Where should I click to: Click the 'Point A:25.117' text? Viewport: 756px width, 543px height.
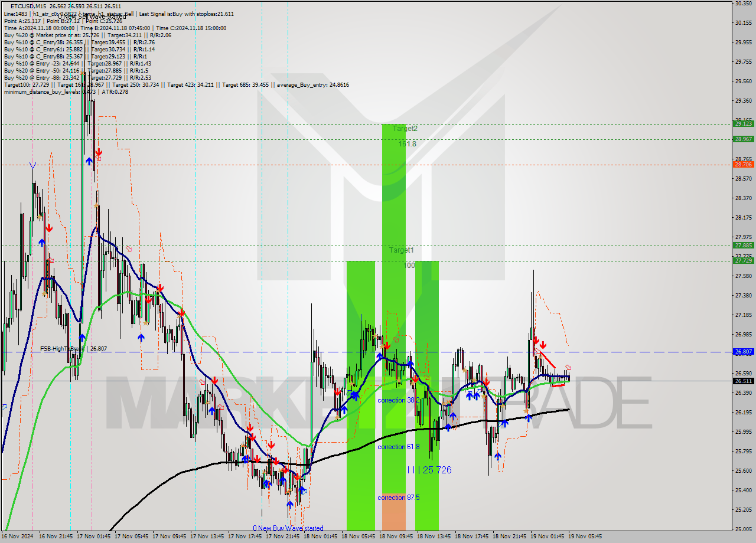[22, 21]
